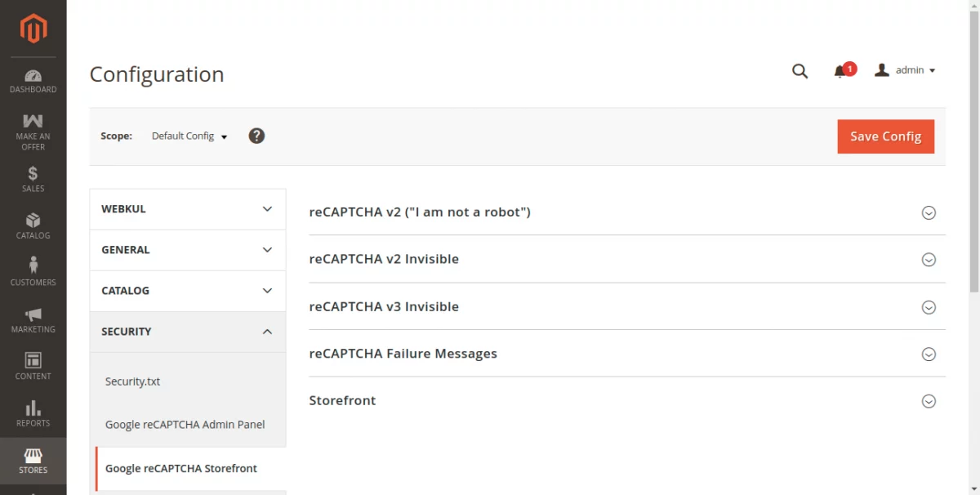
Task: Click the scope help question mark
Action: point(256,136)
